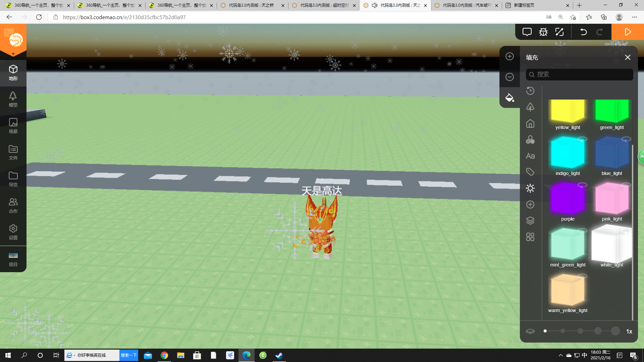This screenshot has height=362, width=644.
Task: Show the layers stack block category
Action: pyautogui.click(x=530, y=221)
